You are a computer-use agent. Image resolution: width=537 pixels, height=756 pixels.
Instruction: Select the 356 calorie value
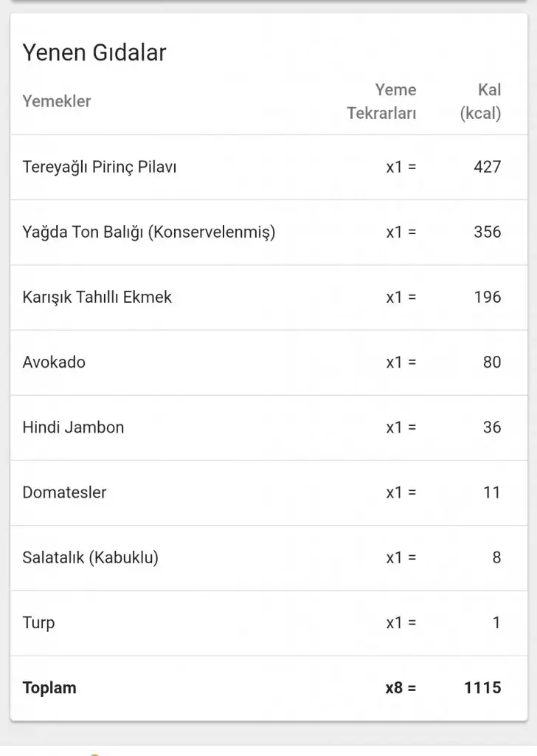click(487, 232)
